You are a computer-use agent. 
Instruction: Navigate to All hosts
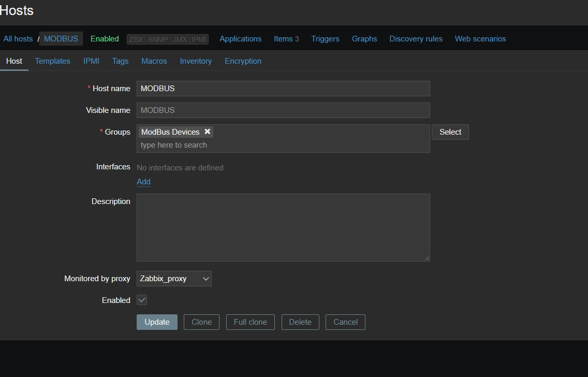[18, 39]
